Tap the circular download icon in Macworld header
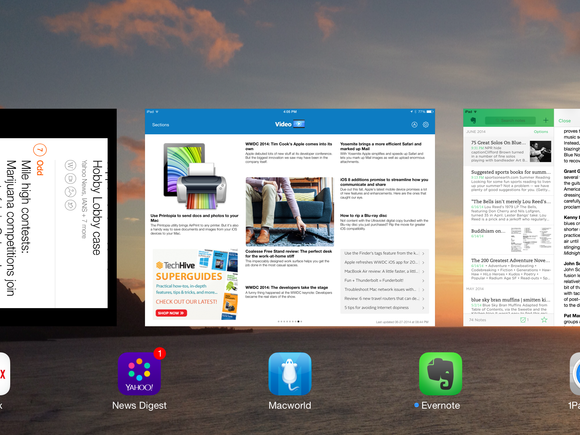Screen dimensions: 580x435 pos(414,125)
